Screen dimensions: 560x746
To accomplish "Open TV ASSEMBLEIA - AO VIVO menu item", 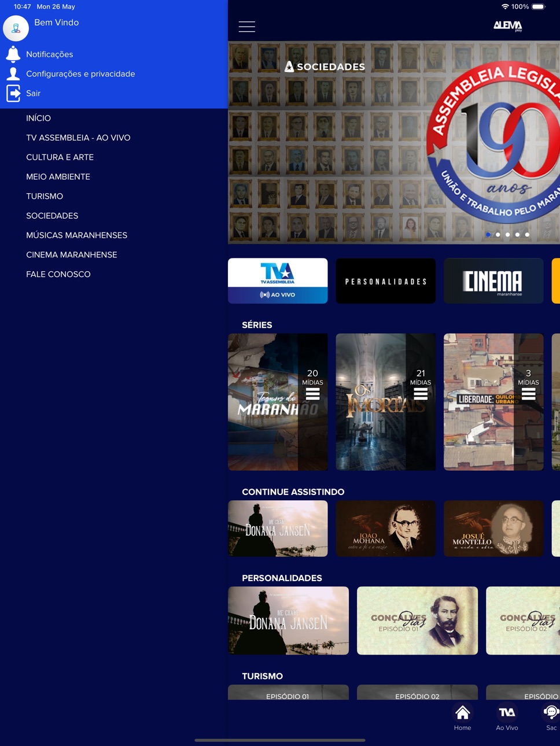I will 78,138.
